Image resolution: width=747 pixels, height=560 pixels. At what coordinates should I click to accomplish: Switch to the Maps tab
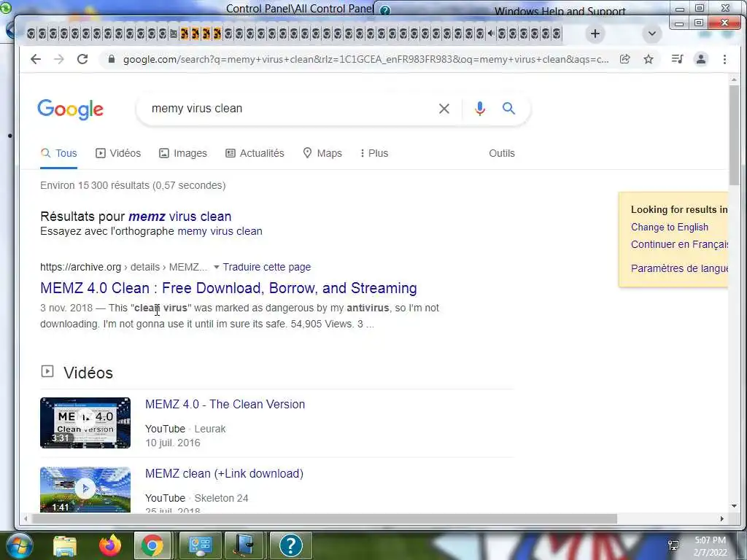pyautogui.click(x=322, y=153)
